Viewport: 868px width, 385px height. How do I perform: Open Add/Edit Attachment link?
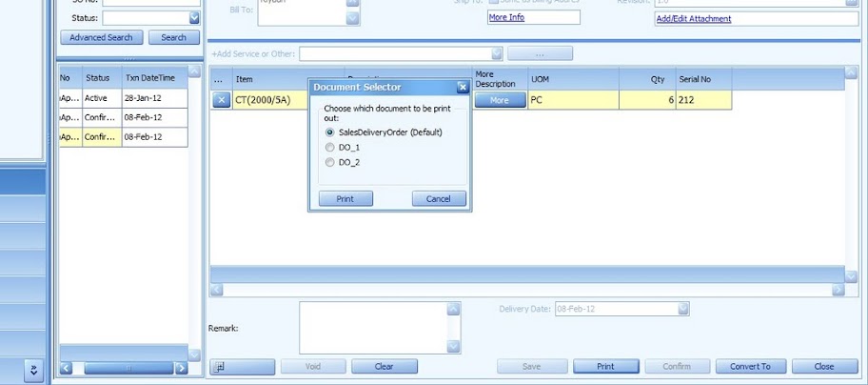694,18
